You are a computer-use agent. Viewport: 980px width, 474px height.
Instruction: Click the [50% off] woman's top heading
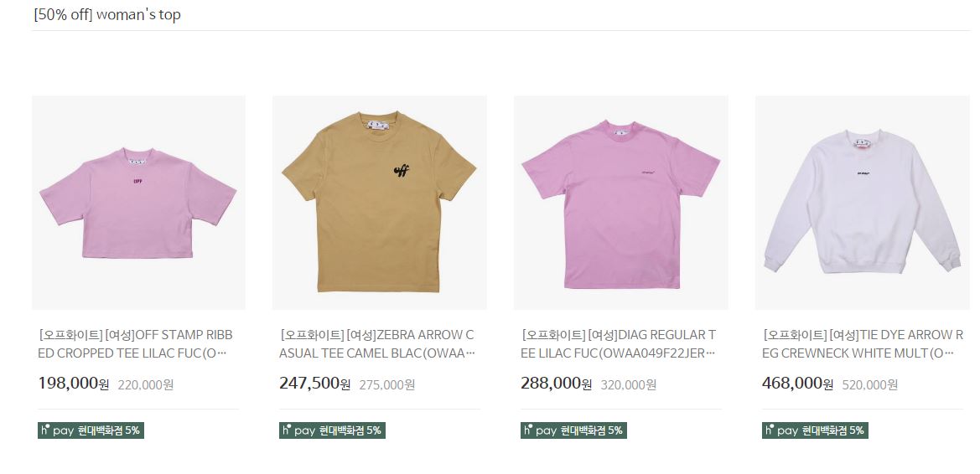(106, 15)
